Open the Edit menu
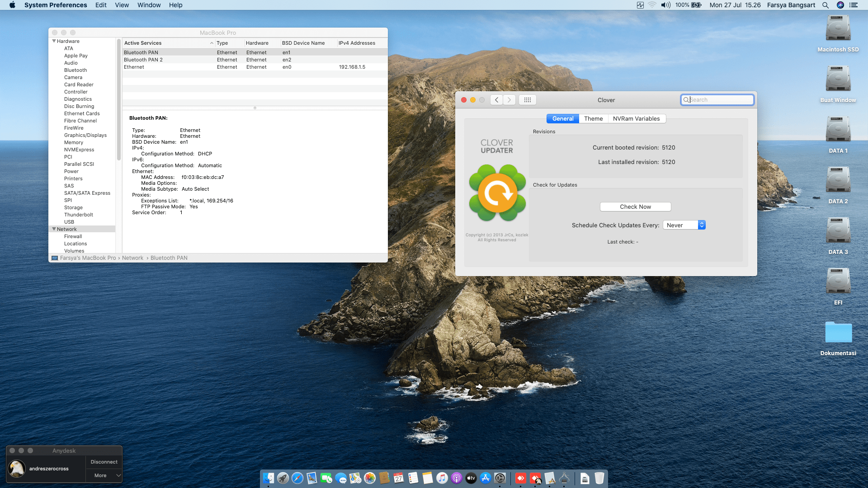The image size is (868, 488). tap(101, 5)
